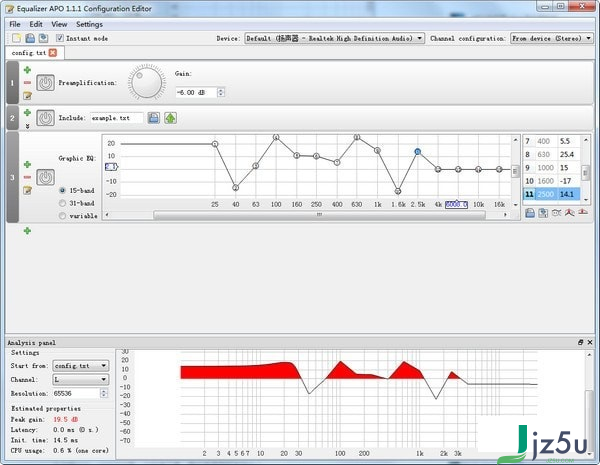Edit the Graphic EQ filter as text
The image size is (600, 465).
coord(27,190)
